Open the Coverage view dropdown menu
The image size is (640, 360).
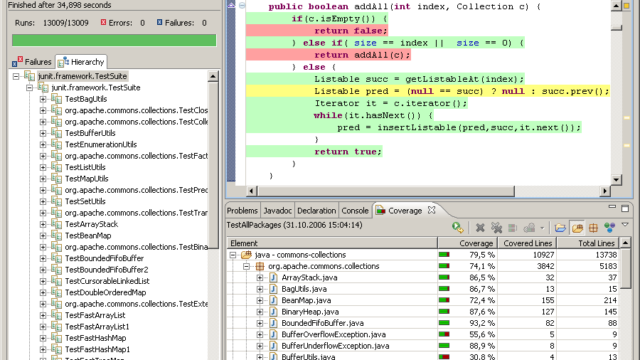(625, 225)
